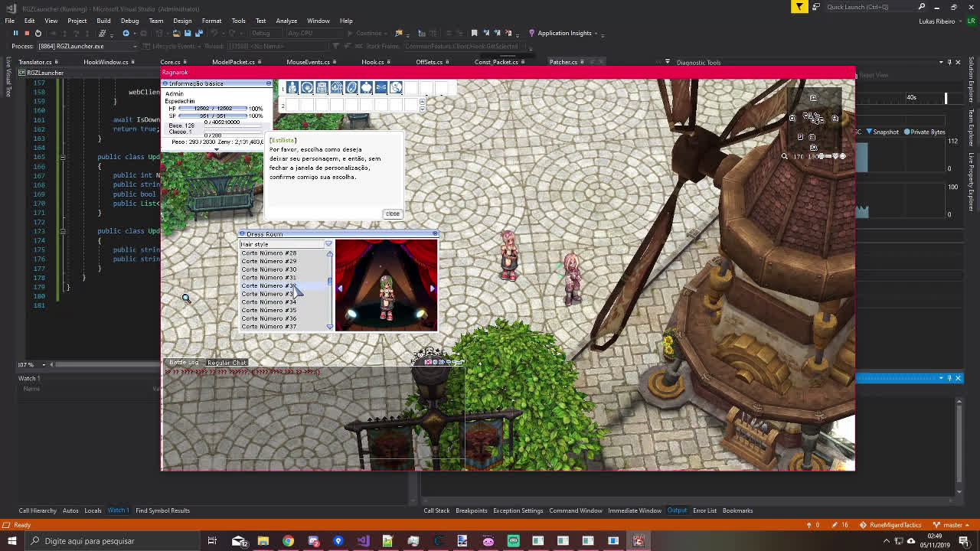Select Corte Número #35 hair style
This screenshot has width=980, height=551.
tap(269, 310)
